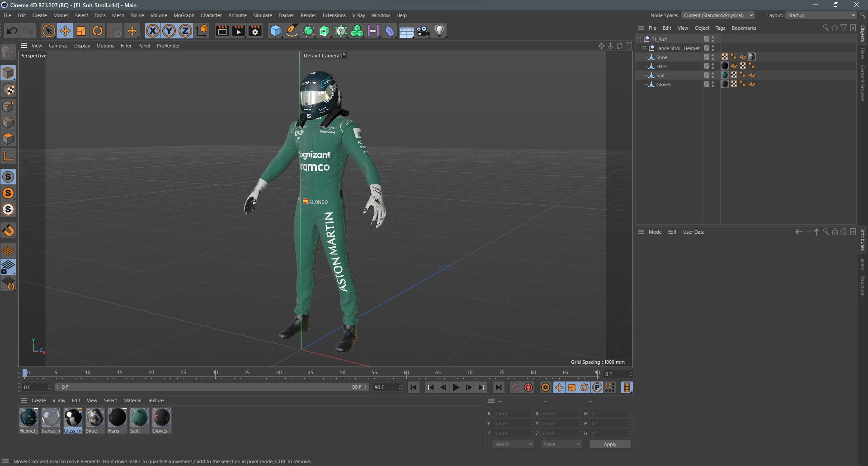Click the MoGraph Cloner icon
Viewport: 868px width, 466px height.
pos(341,31)
